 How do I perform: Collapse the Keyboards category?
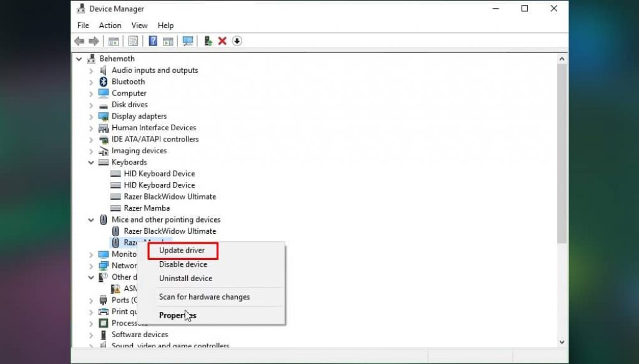(91, 163)
